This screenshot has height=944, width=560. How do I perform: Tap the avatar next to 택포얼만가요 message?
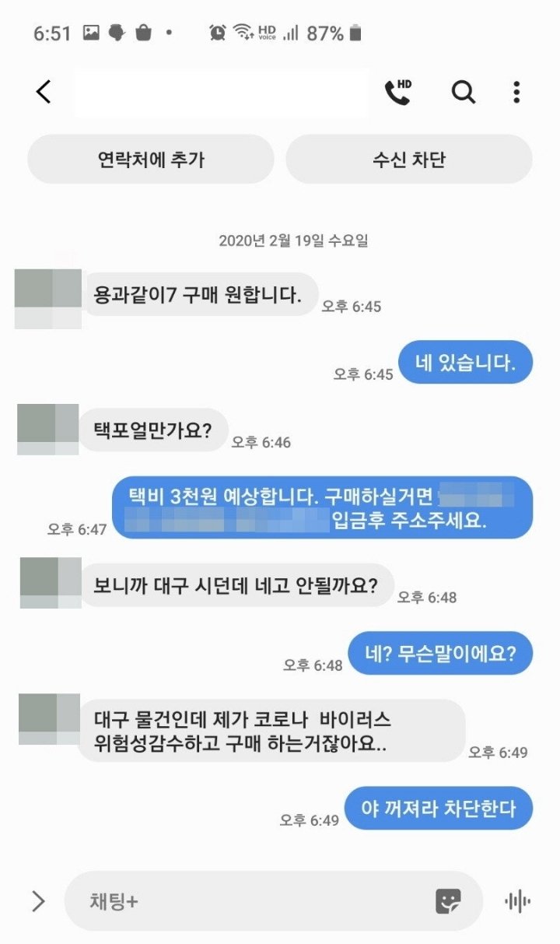pos(48,430)
